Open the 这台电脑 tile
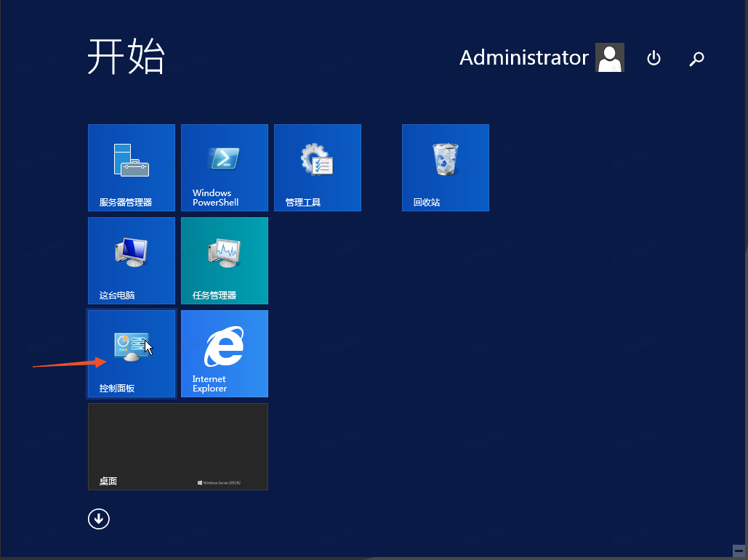Image resolution: width=748 pixels, height=560 pixels. [x=131, y=260]
